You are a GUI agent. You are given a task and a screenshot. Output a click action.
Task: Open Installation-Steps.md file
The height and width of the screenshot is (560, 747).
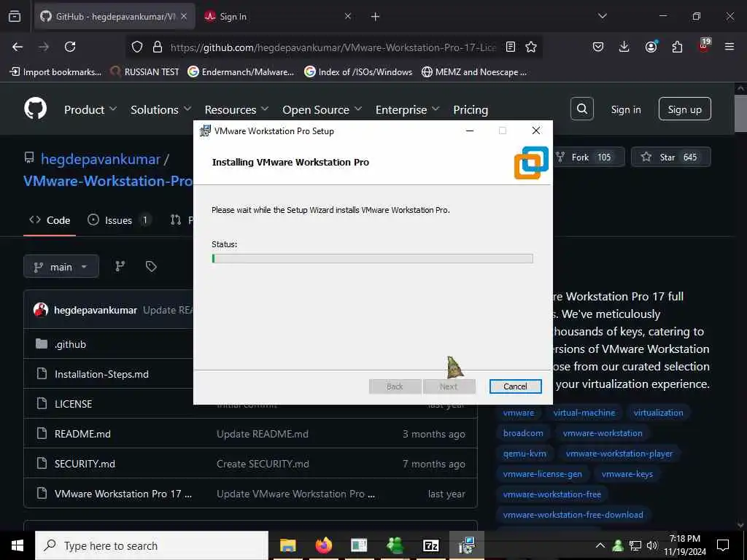tap(101, 374)
